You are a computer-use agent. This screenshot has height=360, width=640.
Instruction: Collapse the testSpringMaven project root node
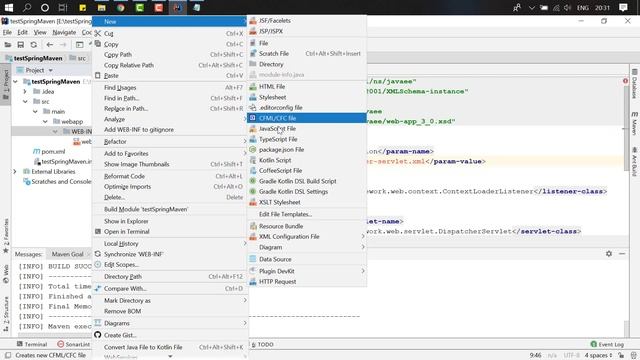[16, 82]
